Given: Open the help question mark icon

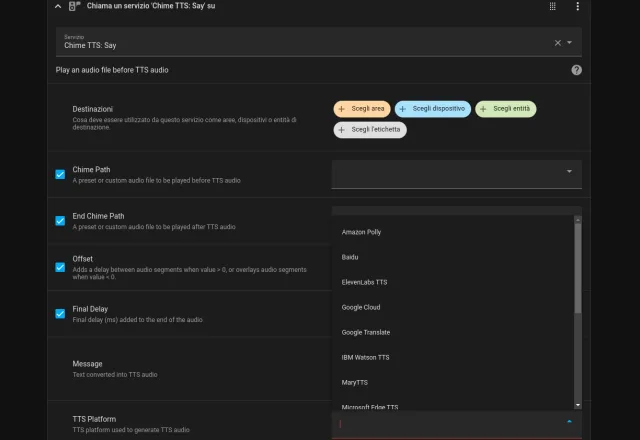Looking at the screenshot, I should pos(576,70).
